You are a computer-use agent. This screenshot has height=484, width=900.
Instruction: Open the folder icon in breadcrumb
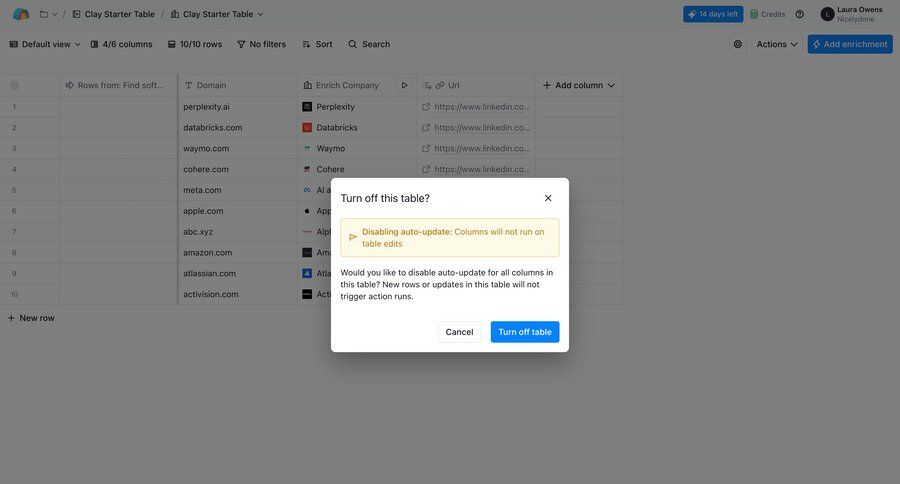tap(44, 14)
